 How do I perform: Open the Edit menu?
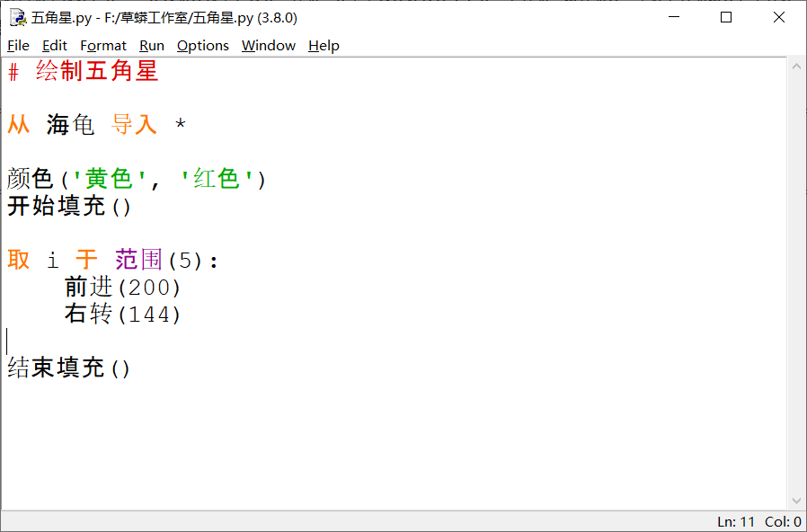54,45
